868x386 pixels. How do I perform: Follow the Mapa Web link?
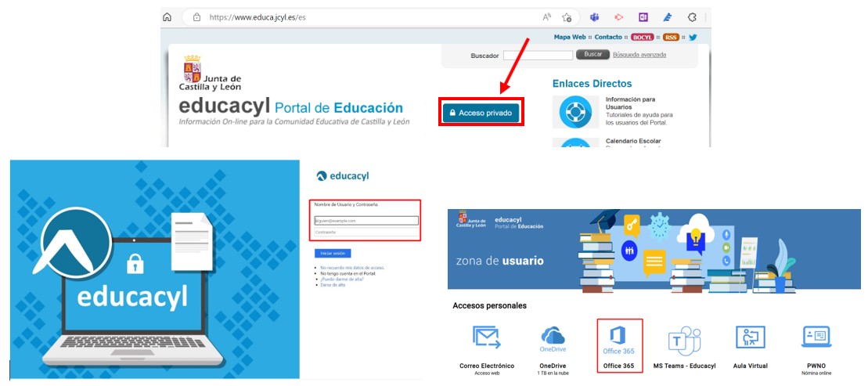pyautogui.click(x=570, y=37)
